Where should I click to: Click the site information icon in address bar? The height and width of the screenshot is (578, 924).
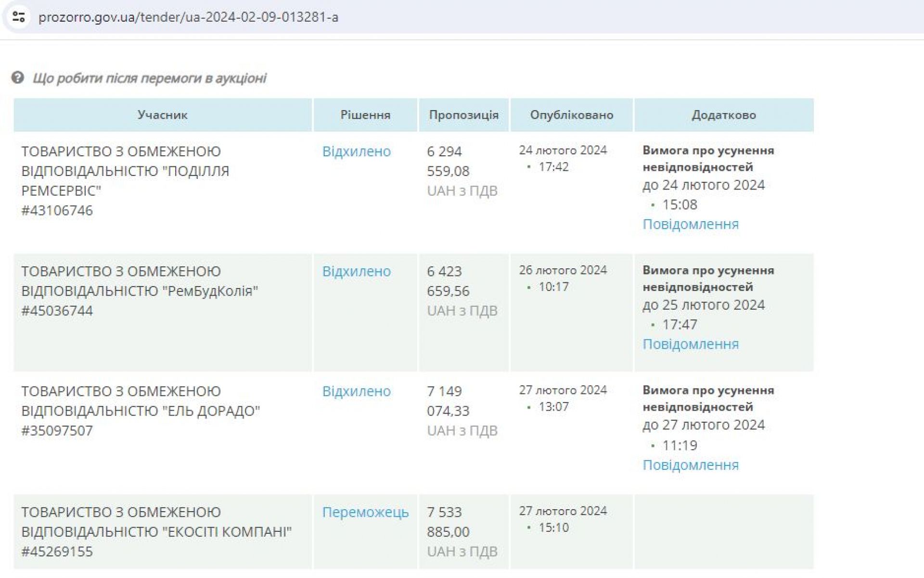click(18, 17)
